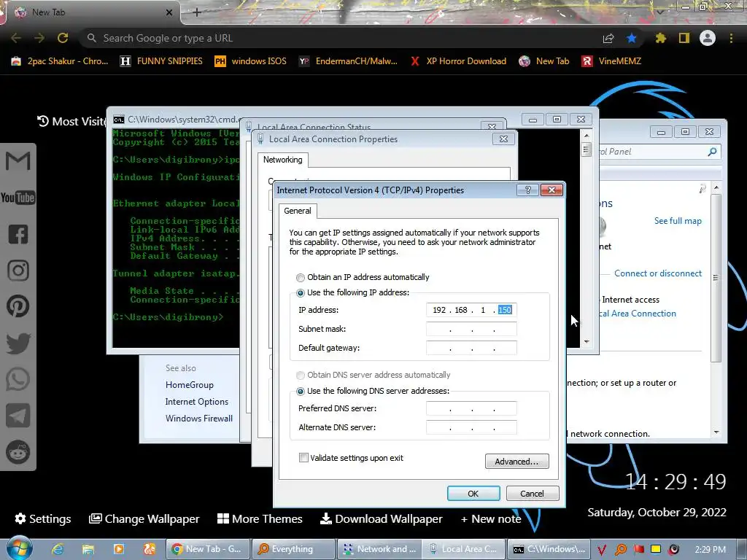Select Use the following DNS server addresses
Viewport: 747px width, 560px height.
tap(301, 392)
